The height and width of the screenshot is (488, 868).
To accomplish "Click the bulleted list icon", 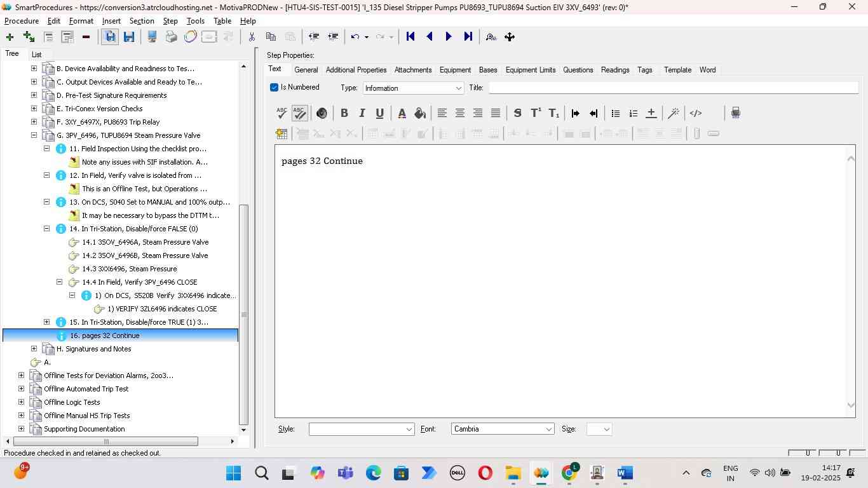I will coord(615,113).
